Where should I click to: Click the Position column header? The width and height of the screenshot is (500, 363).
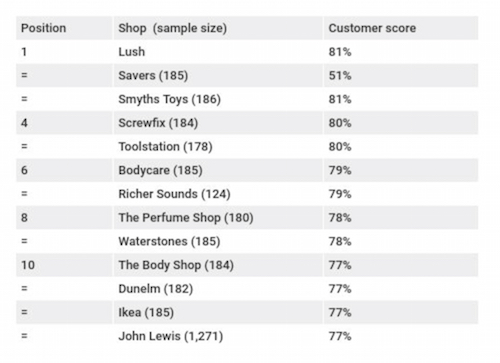point(43,28)
